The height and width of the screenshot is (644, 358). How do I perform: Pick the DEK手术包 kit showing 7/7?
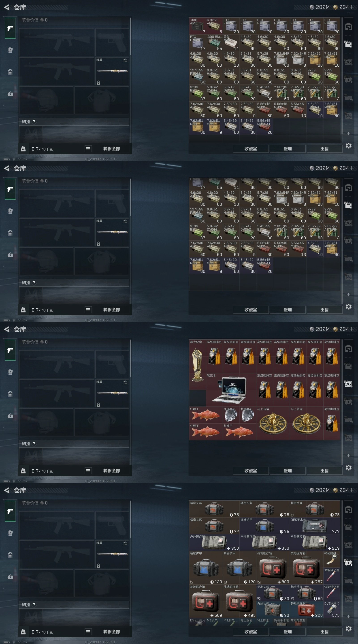tap(315, 526)
